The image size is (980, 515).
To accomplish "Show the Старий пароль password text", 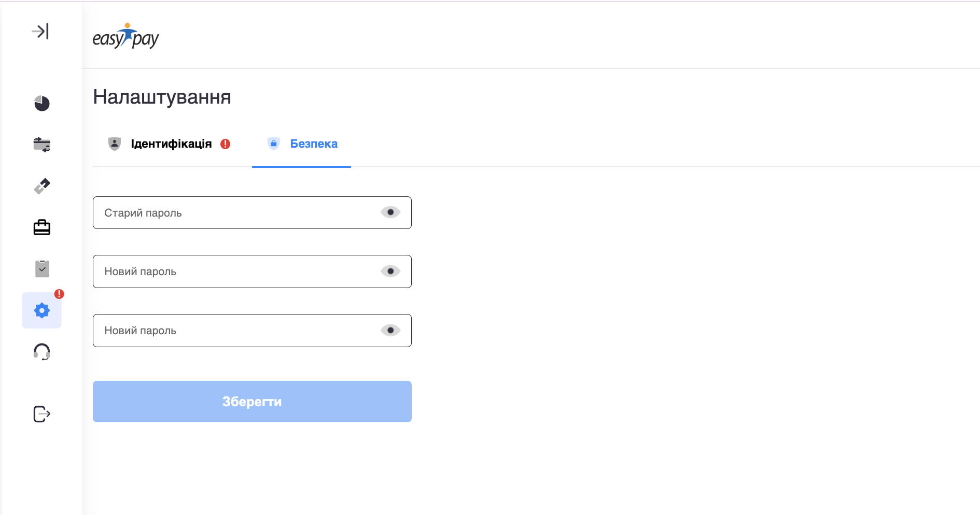I will point(390,212).
